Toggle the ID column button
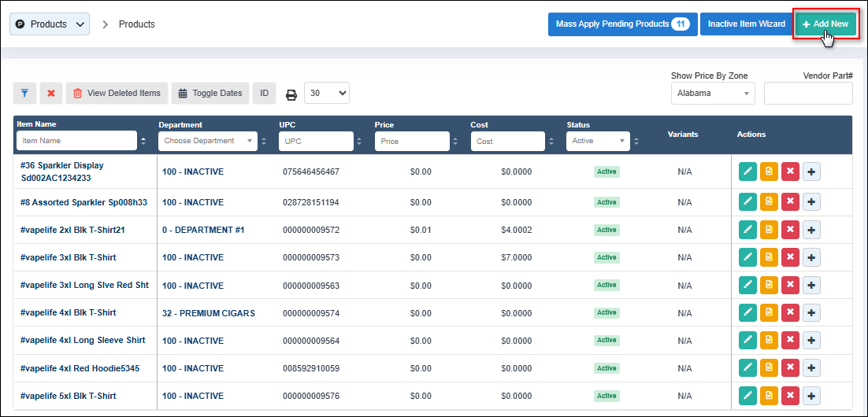 tap(264, 94)
